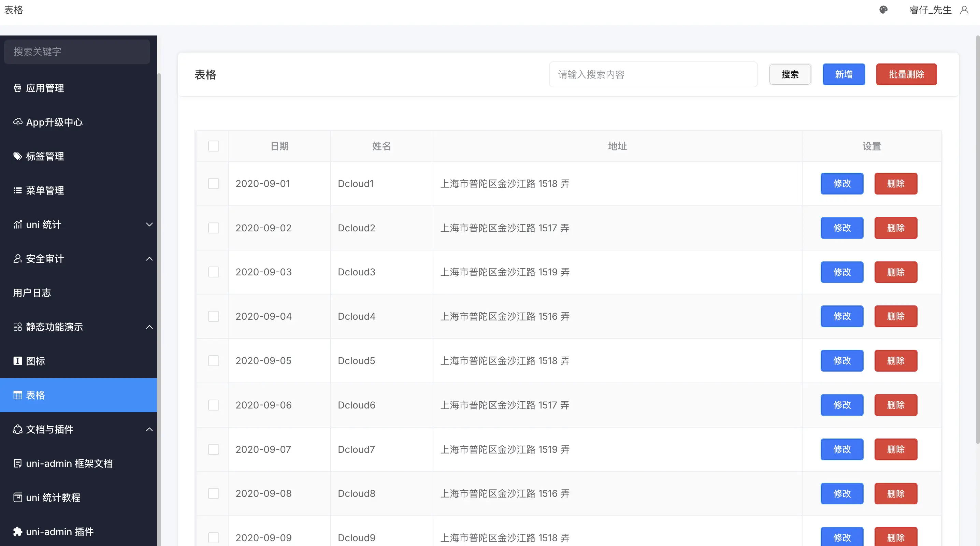
Task: Click 修改 button for Dcloud3 row
Action: [x=841, y=272]
